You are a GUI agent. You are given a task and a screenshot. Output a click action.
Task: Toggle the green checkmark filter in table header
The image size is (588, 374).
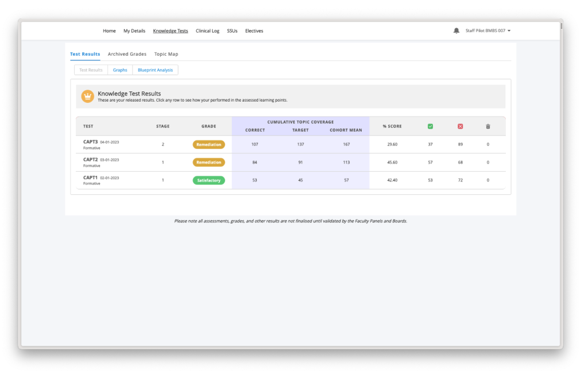431,126
